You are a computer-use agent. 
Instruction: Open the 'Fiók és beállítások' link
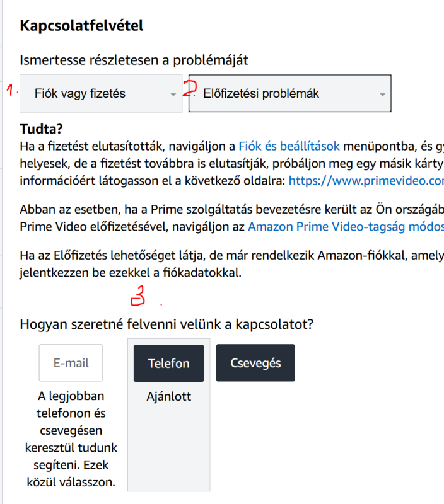point(289,147)
